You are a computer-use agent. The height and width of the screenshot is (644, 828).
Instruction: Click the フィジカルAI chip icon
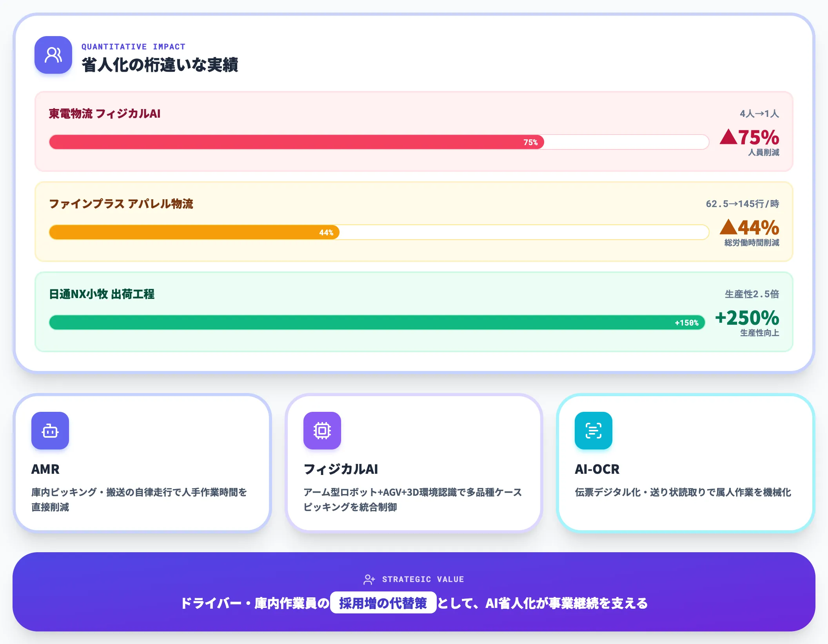tap(322, 431)
